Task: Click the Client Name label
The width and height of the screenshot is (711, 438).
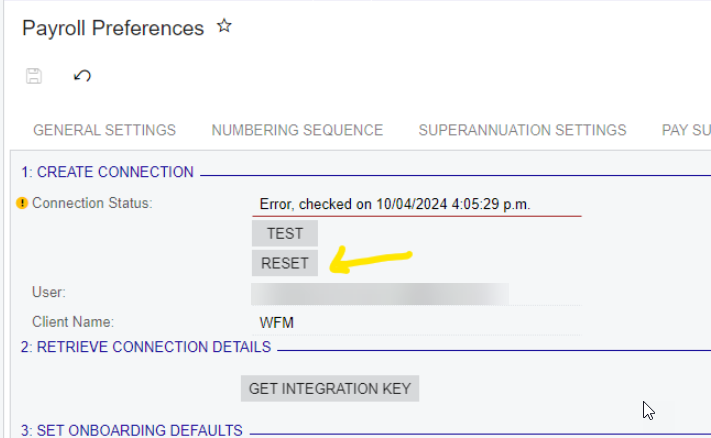Action: coord(73,322)
